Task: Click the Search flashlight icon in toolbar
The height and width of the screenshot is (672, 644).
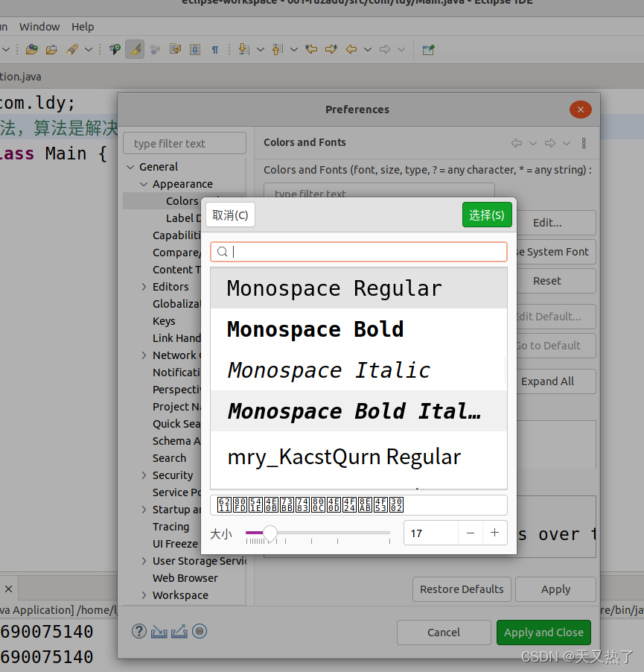Action: [72, 49]
